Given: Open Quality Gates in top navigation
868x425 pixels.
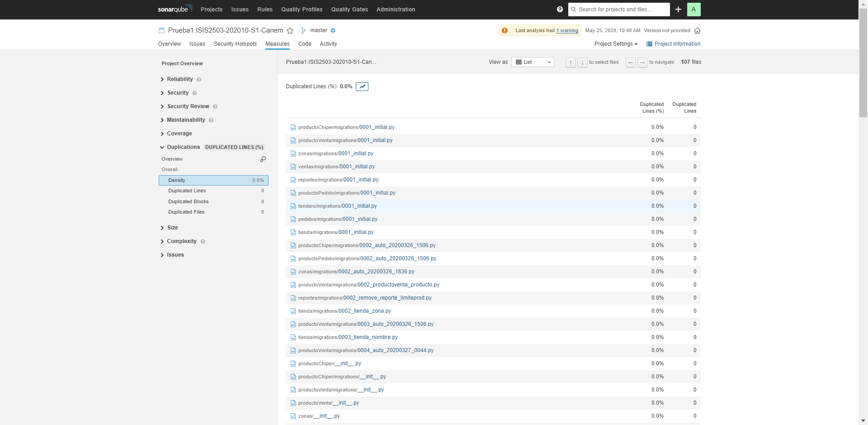Looking at the screenshot, I should tap(349, 10).
